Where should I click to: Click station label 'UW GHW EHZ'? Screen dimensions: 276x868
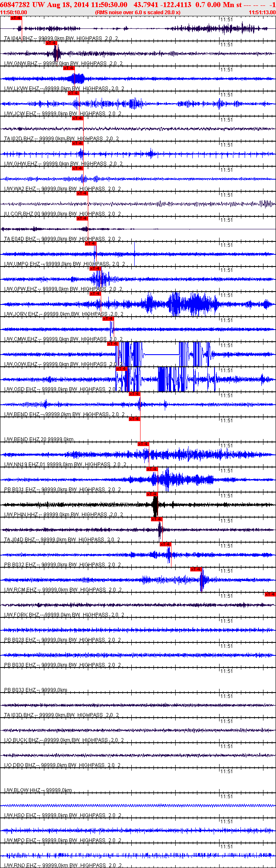point(20,164)
